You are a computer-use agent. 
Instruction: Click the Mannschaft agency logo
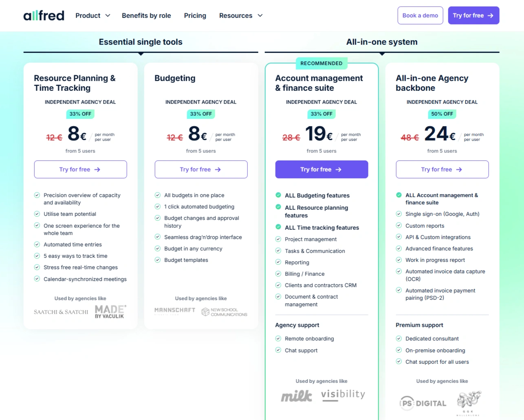coord(175,311)
